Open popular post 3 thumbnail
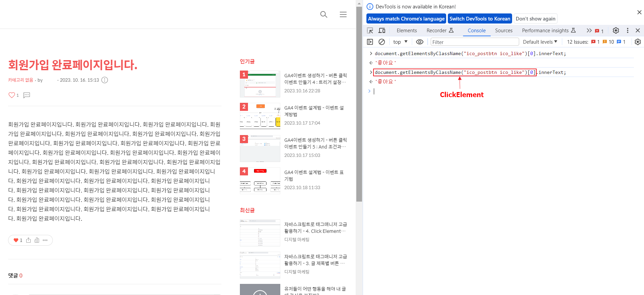Screen dimensions: 644x295 (x=260, y=149)
